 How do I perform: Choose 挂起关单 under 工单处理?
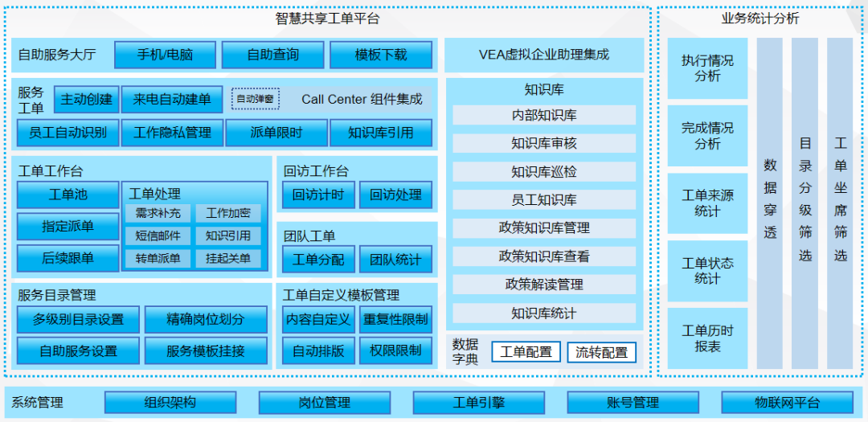[228, 259]
